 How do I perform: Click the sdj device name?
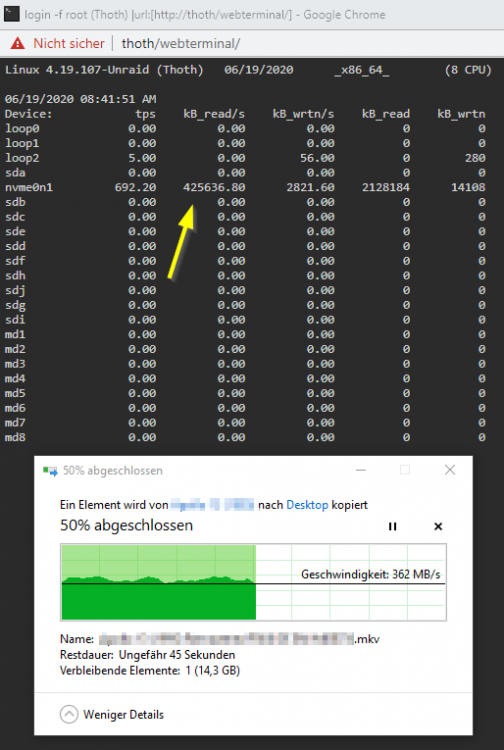point(15,290)
